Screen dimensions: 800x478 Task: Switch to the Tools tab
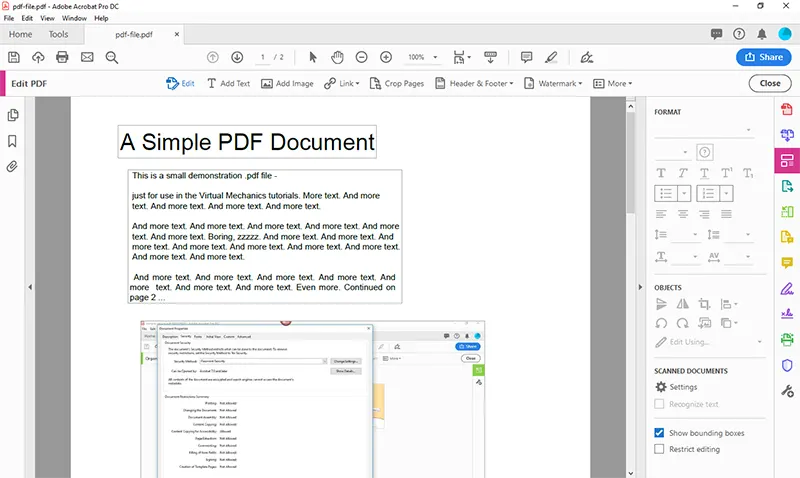point(58,34)
